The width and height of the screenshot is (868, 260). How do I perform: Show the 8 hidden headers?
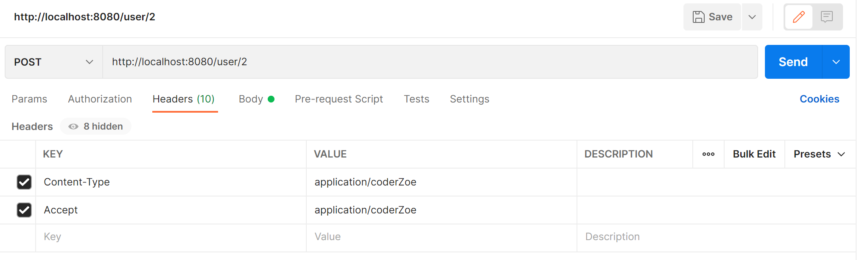(x=96, y=127)
